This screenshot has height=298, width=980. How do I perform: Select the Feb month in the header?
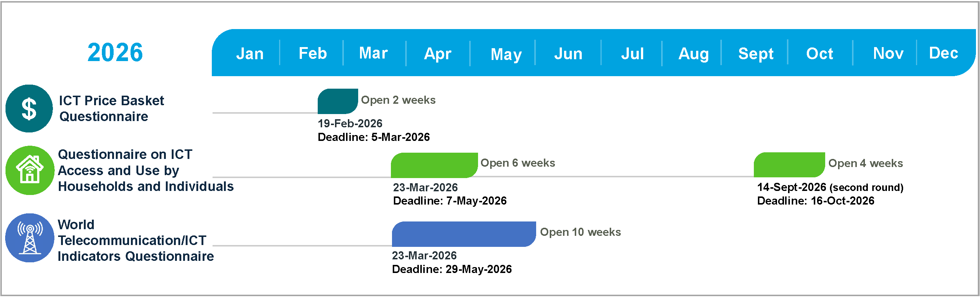coord(313,53)
